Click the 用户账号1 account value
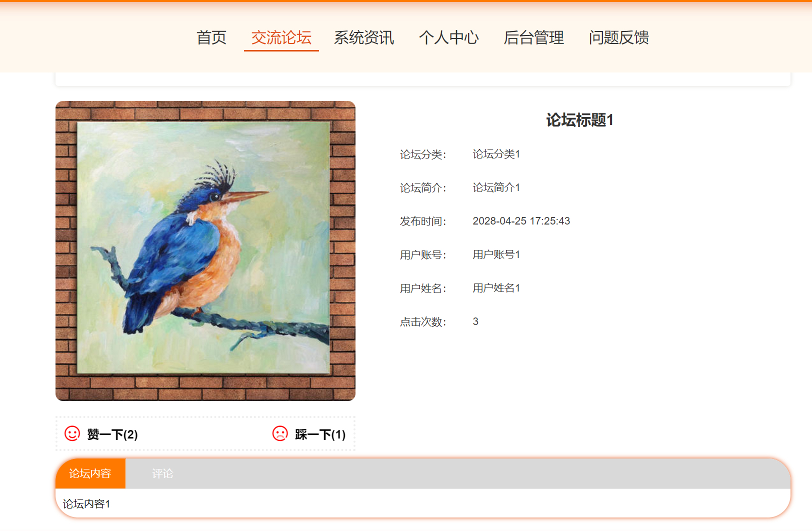The width and height of the screenshot is (812, 531). (x=496, y=254)
